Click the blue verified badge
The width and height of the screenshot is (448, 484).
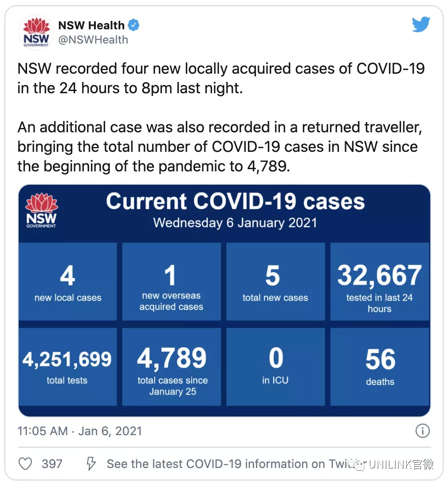point(134,25)
